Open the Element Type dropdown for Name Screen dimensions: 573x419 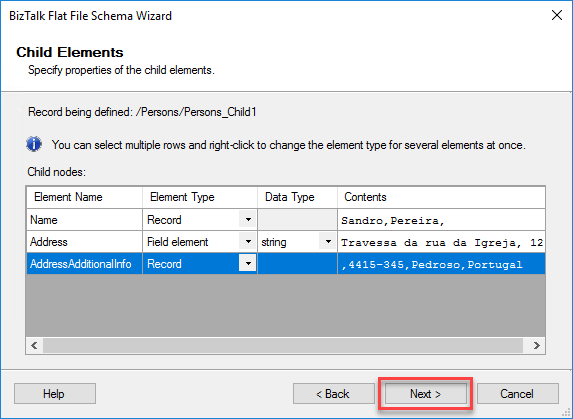(x=248, y=220)
